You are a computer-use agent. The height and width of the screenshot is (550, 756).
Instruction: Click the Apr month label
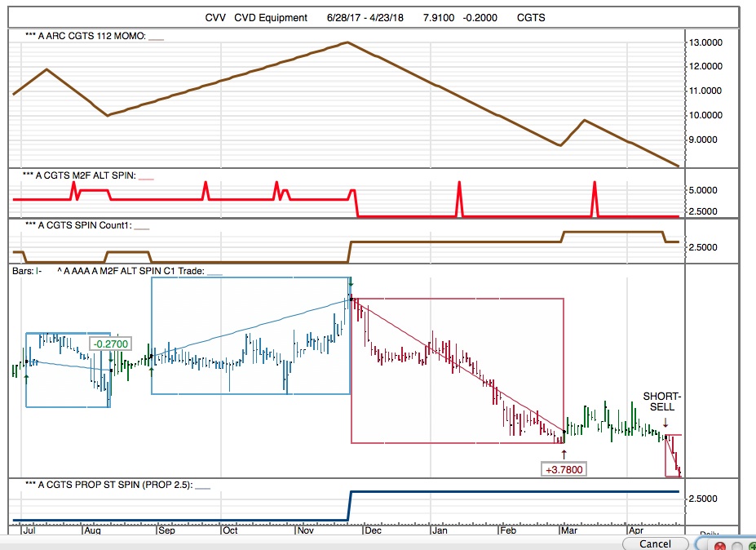point(636,530)
